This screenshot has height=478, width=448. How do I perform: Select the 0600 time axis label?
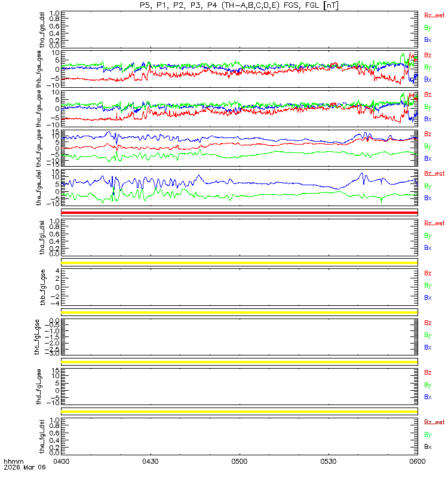(417, 461)
